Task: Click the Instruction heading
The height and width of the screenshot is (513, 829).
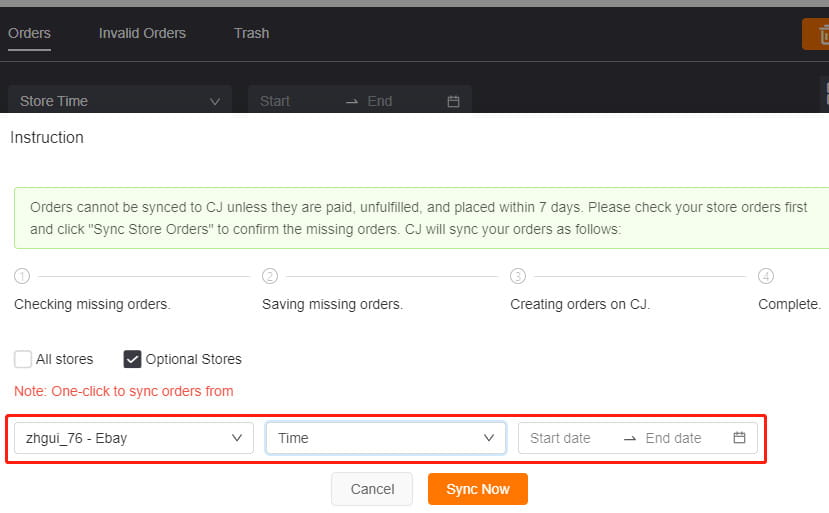Action: point(47,138)
